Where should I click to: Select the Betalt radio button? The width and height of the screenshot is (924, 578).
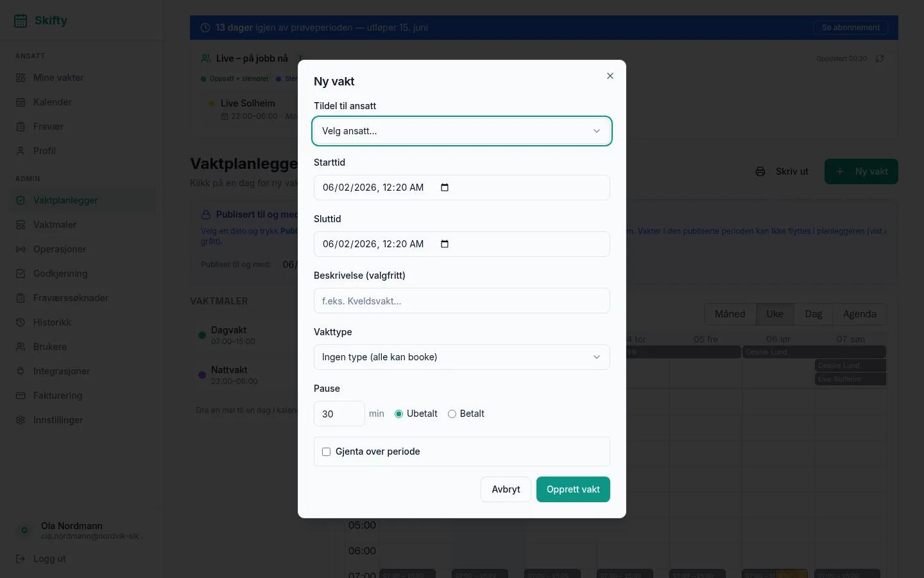point(452,414)
